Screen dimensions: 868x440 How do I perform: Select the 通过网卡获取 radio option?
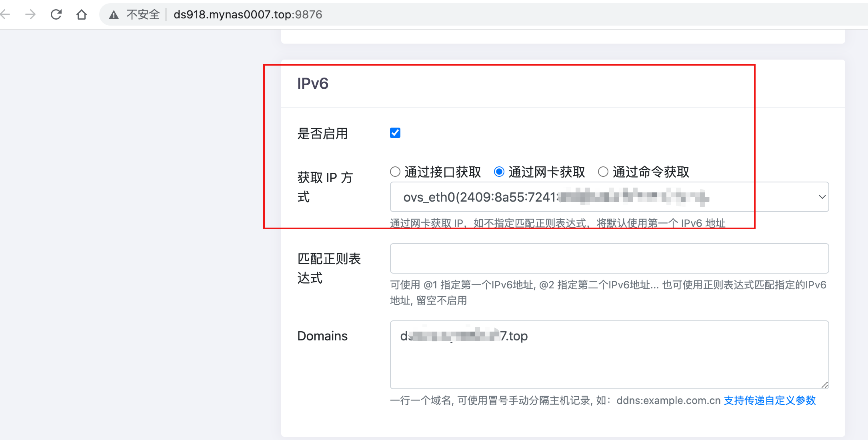click(499, 172)
